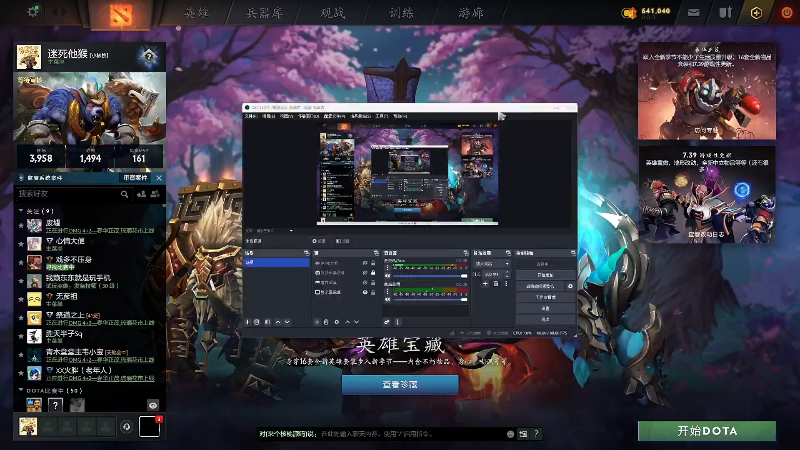Open chat box with red notification badge
800x450 pixels.
pos(149,427)
